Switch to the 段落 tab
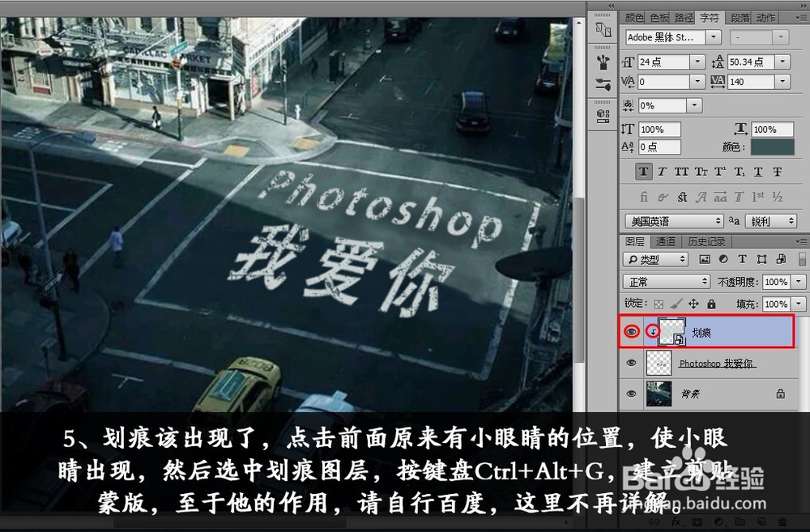The image size is (810, 532). point(740,18)
